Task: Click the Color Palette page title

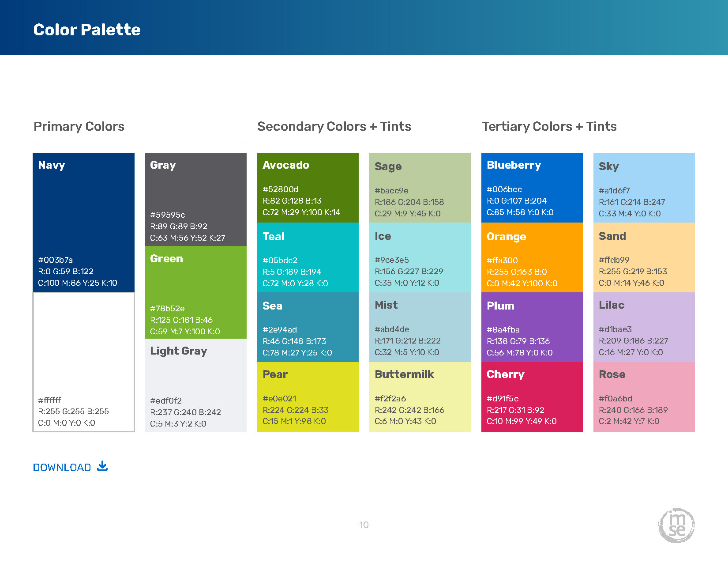Action: click(87, 30)
